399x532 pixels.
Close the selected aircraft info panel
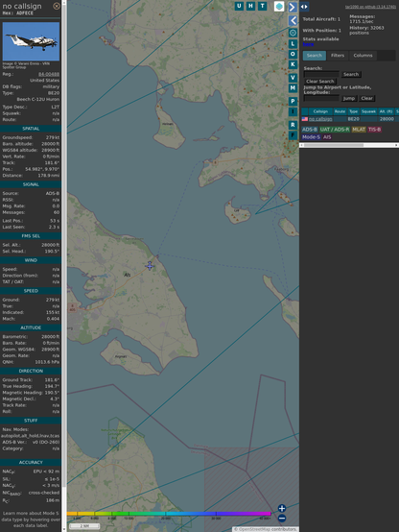click(57, 6)
